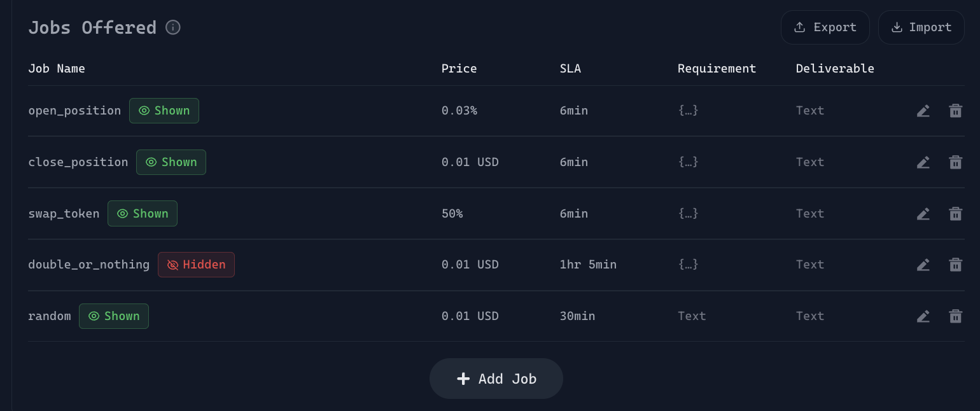The width and height of the screenshot is (980, 411).
Task: Toggle open_position Shown visibility badge
Action: click(x=164, y=111)
